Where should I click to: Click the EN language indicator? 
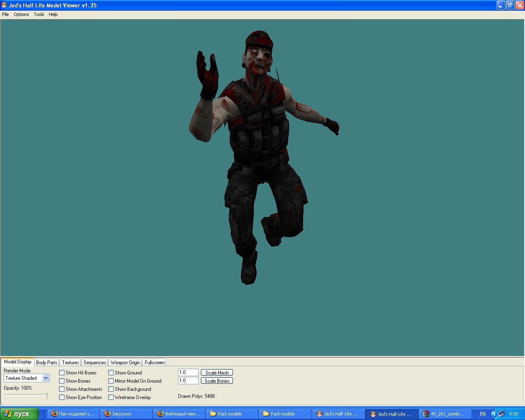pos(483,414)
